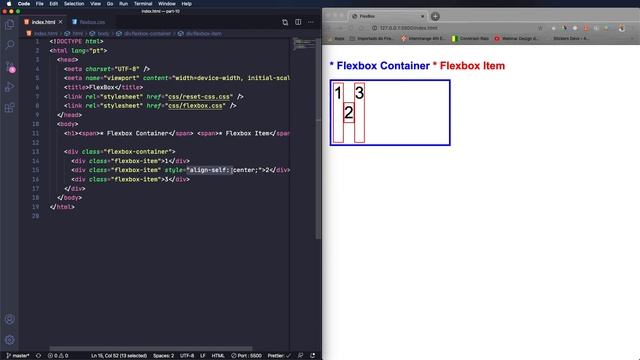Viewport: 640px width, 360px height.
Task: Open the Edit menu
Action: (x=53, y=4)
